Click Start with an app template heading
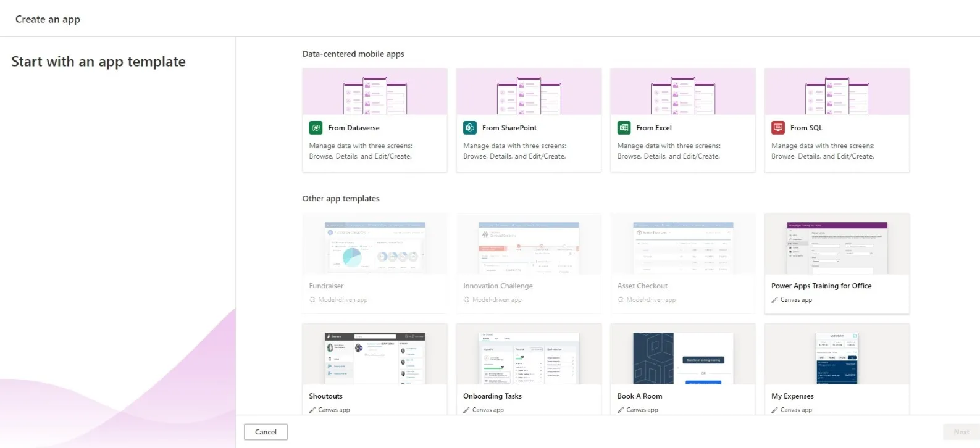Viewport: 980px width, 448px height. 98,62
